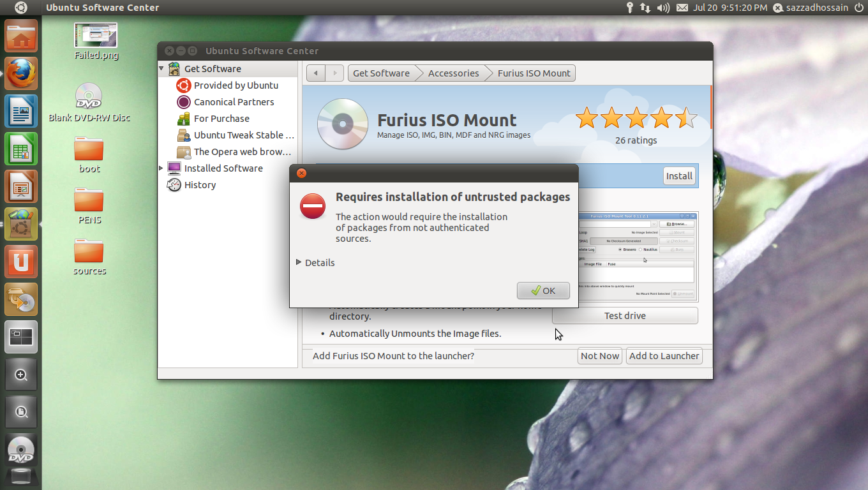Expand the Installed Software tree node
The width and height of the screenshot is (868, 490).
[161, 168]
